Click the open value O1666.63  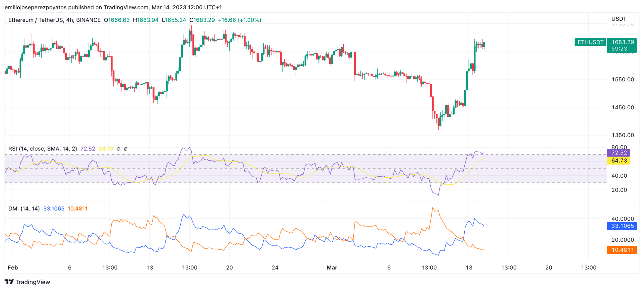(x=117, y=20)
